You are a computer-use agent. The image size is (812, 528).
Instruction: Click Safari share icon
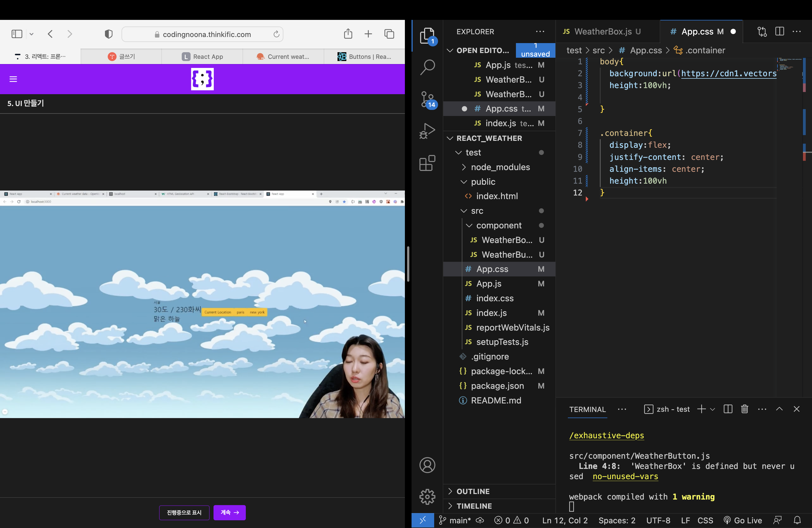[x=348, y=34]
